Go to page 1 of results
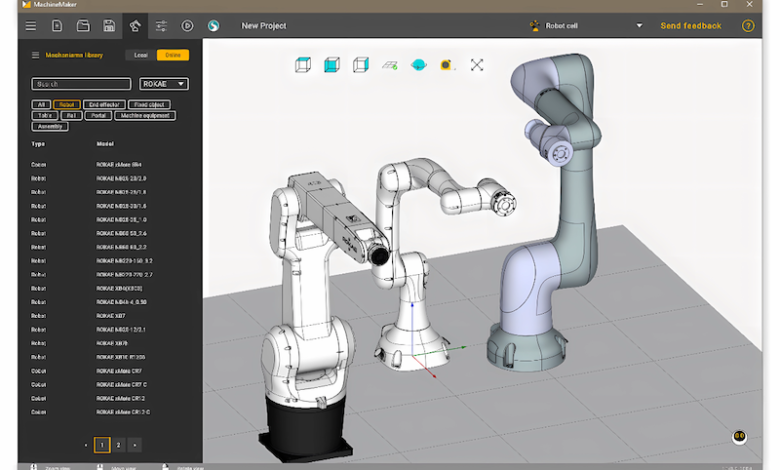The height and width of the screenshot is (470, 780). [102, 445]
